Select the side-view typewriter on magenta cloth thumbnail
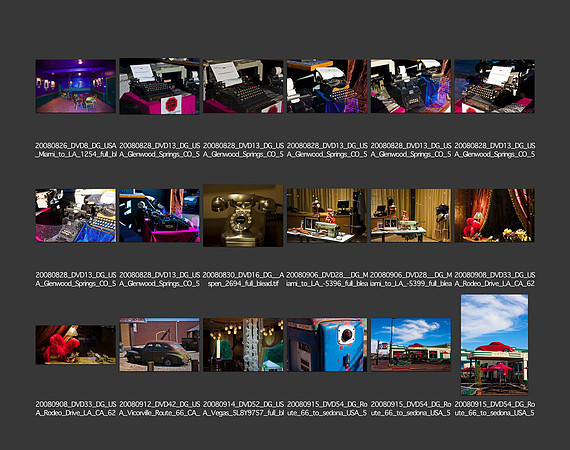 pos(159,216)
